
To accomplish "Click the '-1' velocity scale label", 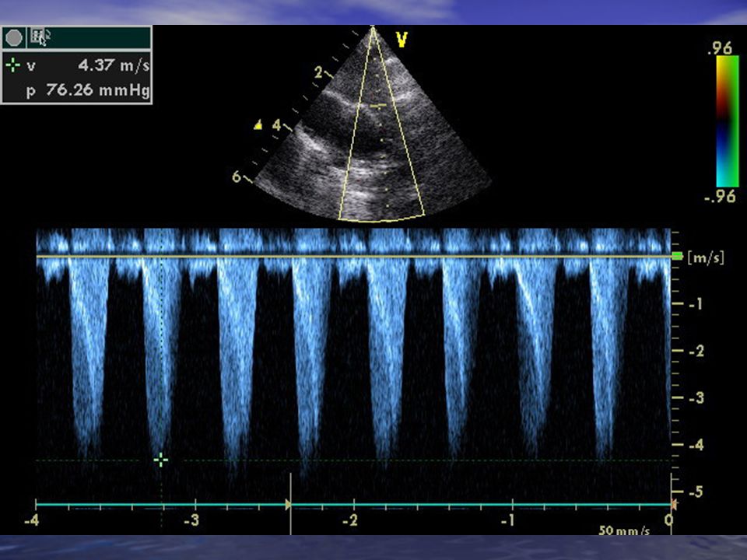I will tap(696, 304).
